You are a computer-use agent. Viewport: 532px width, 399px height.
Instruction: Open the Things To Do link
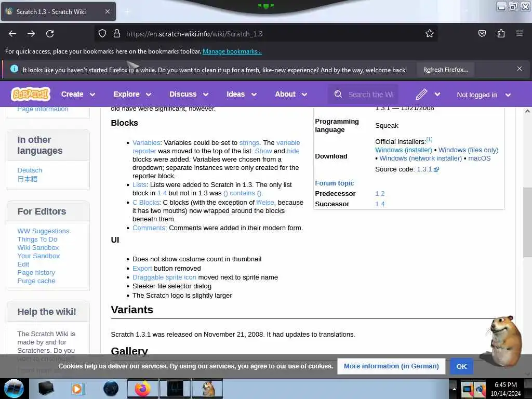(x=37, y=239)
